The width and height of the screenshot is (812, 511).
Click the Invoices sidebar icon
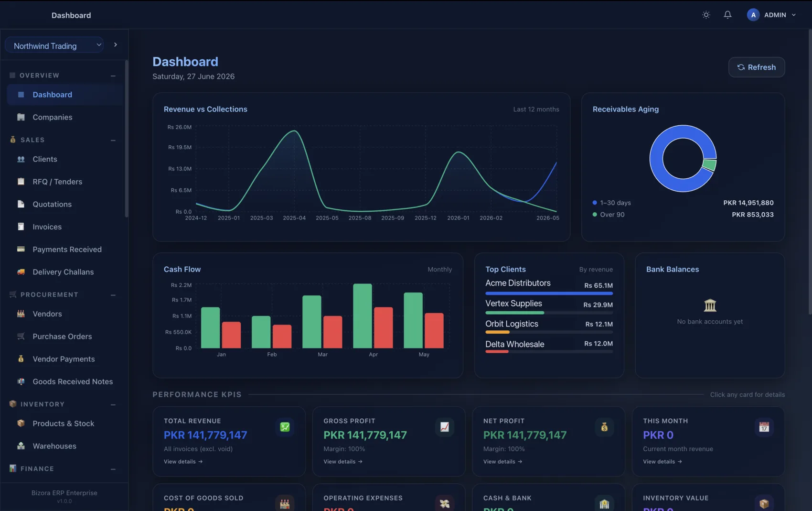click(21, 227)
